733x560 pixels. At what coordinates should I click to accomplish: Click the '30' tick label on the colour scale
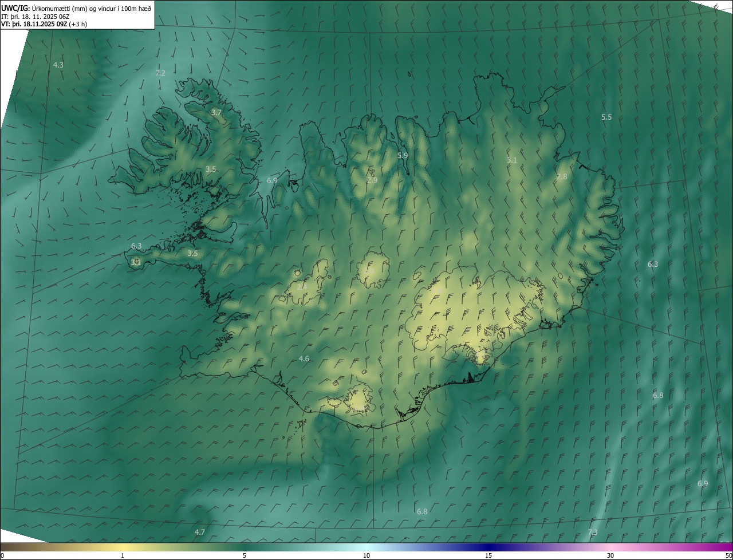pos(610,556)
